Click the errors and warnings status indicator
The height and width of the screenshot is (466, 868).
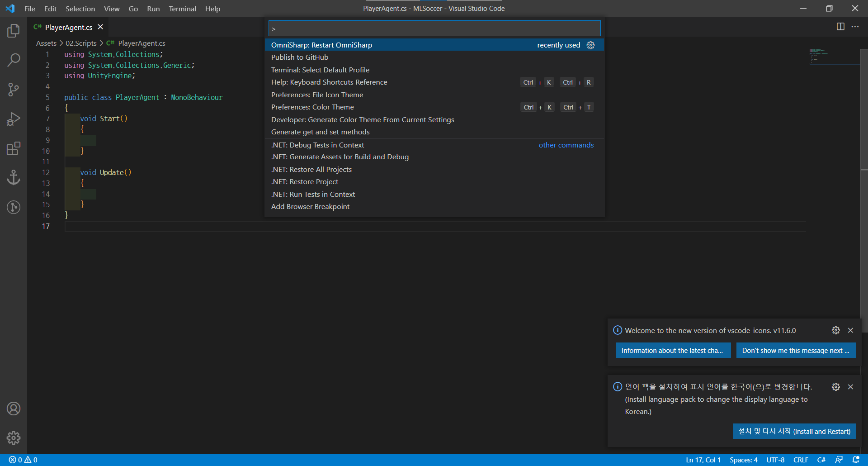[23, 460]
